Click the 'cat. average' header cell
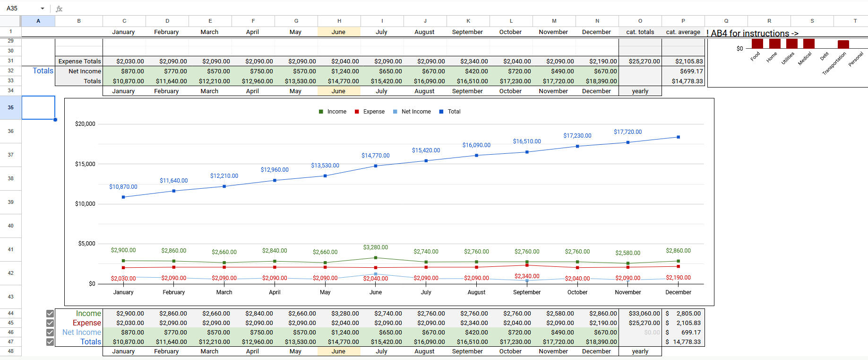Viewport: 868px width, 360px height. click(683, 32)
